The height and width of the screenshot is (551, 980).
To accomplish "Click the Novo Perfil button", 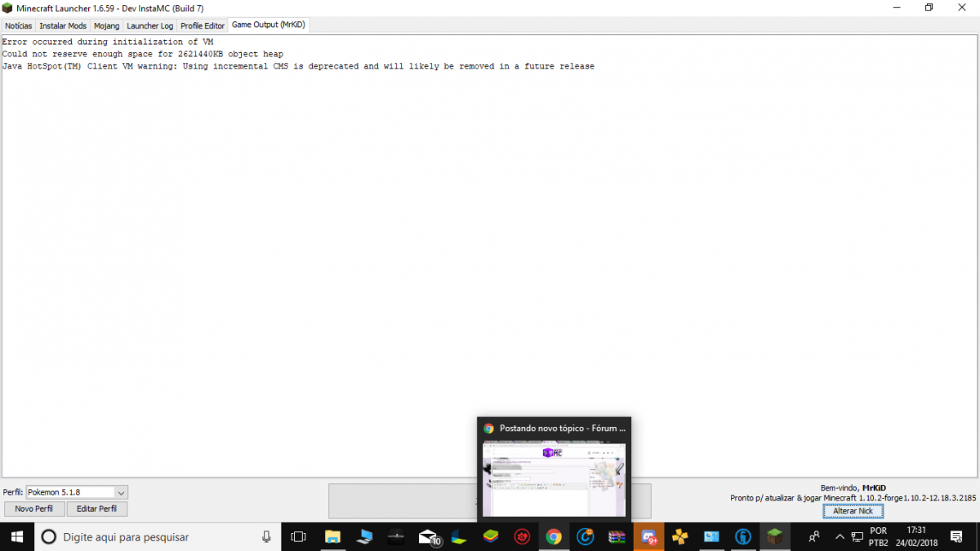I will click(x=33, y=509).
